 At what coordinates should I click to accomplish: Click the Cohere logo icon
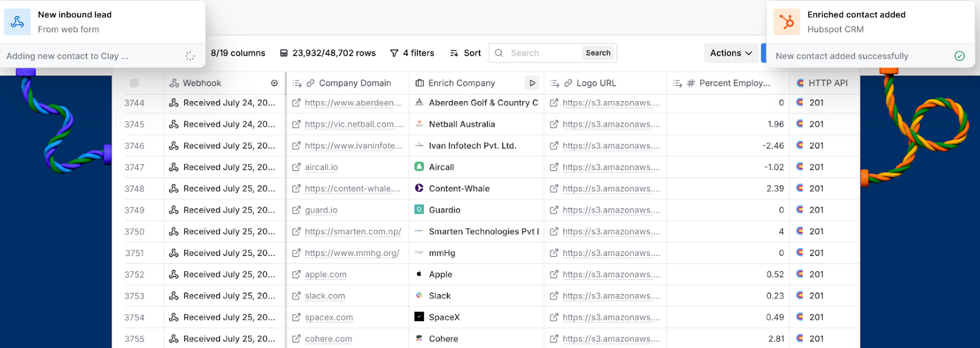tap(419, 338)
